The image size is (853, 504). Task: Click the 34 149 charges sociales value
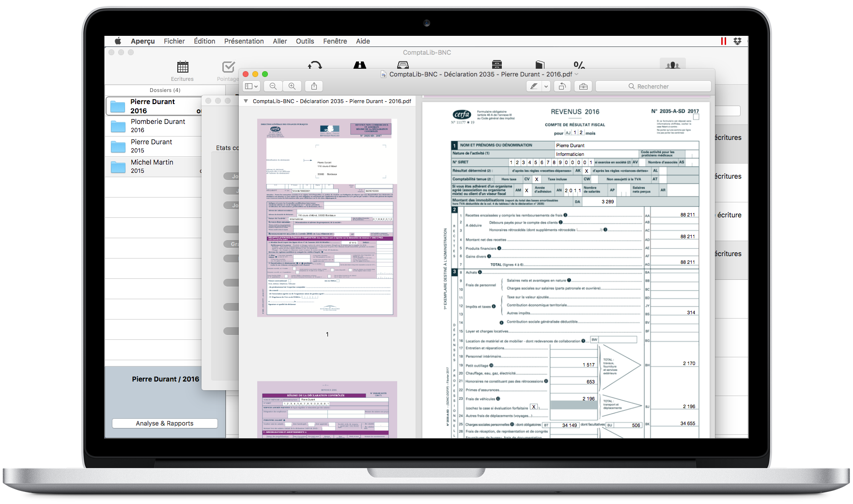point(570,425)
